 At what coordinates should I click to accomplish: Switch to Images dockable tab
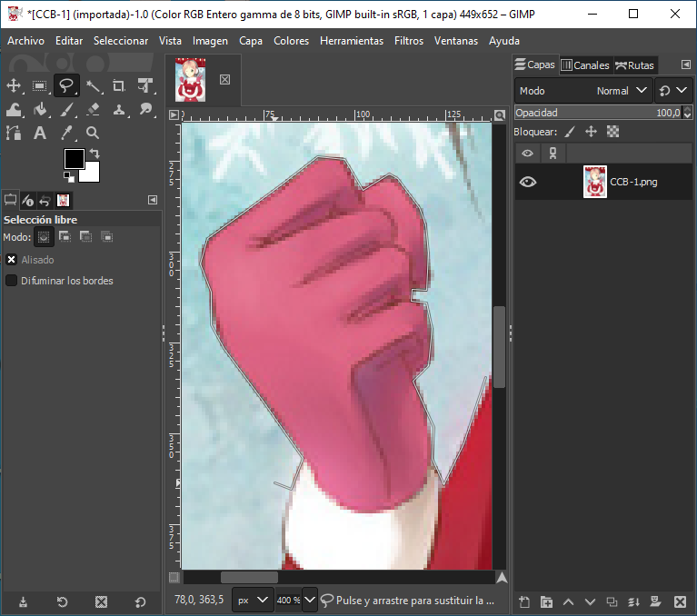(x=63, y=200)
